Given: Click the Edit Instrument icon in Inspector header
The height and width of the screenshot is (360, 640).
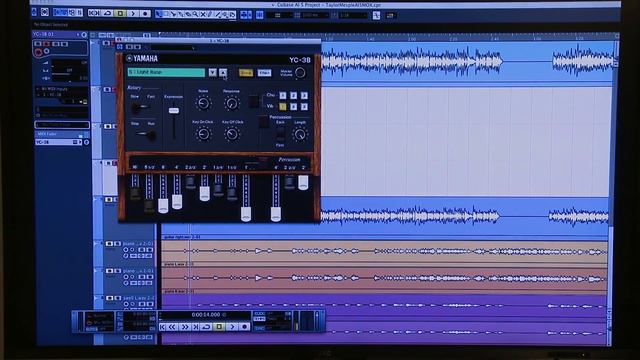Looking at the screenshot, I should point(84,35).
